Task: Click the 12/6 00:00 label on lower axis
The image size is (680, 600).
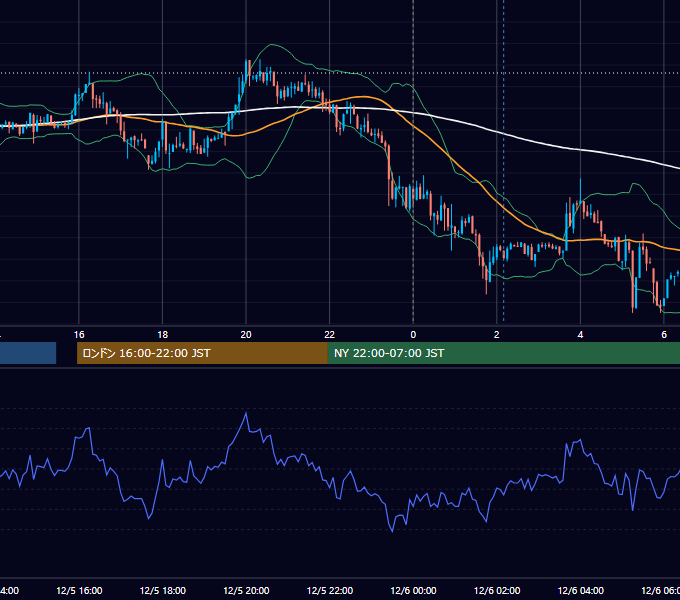Action: (x=413, y=591)
